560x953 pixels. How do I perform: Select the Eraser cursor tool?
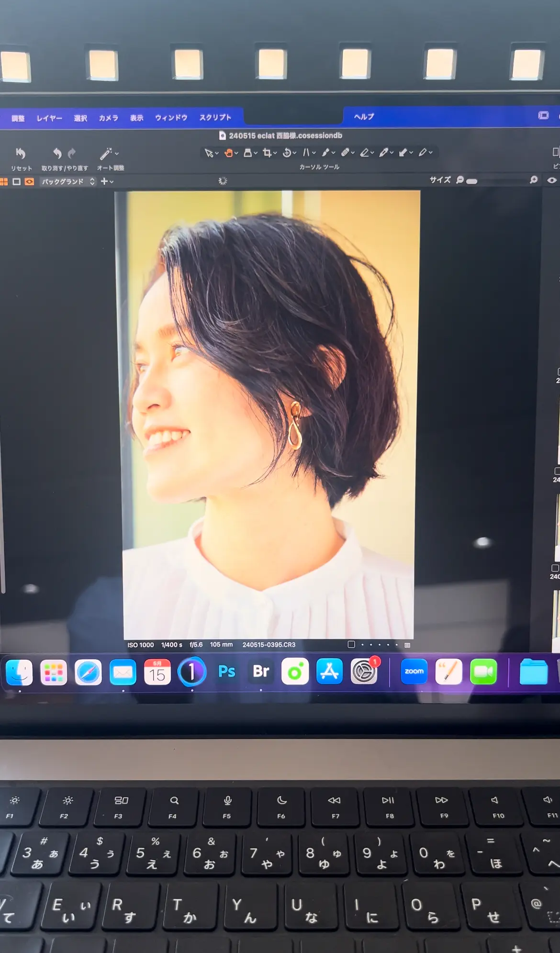coord(365,153)
